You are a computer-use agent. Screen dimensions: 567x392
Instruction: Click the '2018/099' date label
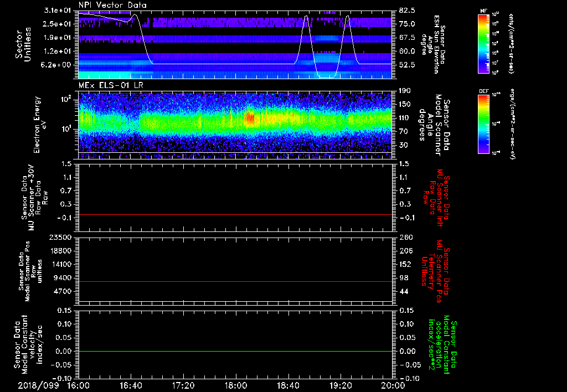pyautogui.click(x=38, y=385)
